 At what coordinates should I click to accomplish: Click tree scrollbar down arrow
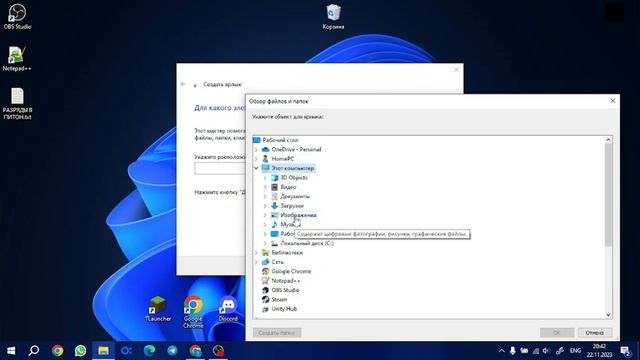[x=608, y=315]
